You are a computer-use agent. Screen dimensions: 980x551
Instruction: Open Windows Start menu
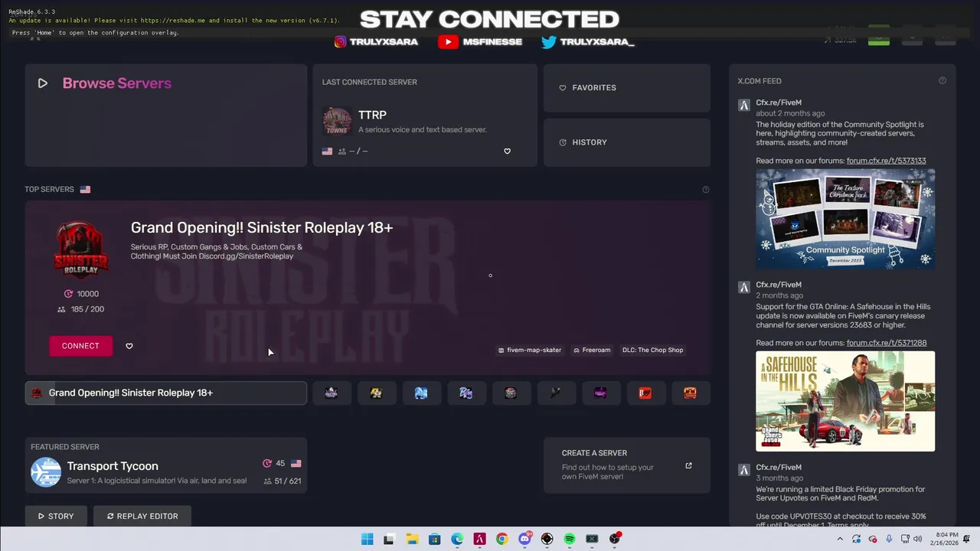pyautogui.click(x=367, y=539)
